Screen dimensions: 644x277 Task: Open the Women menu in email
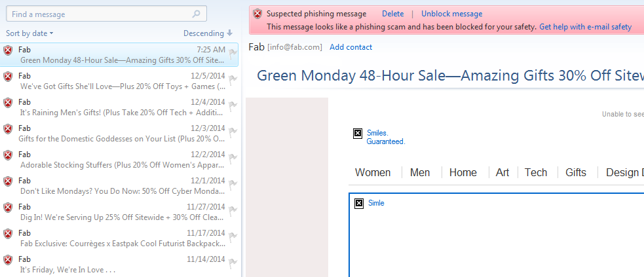372,172
